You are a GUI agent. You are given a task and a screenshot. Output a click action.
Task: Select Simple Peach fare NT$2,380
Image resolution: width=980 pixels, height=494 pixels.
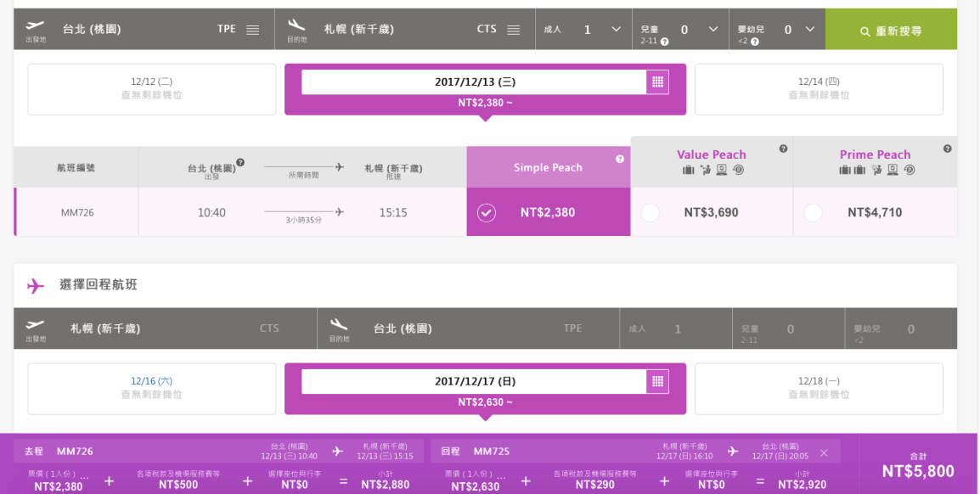tap(487, 212)
